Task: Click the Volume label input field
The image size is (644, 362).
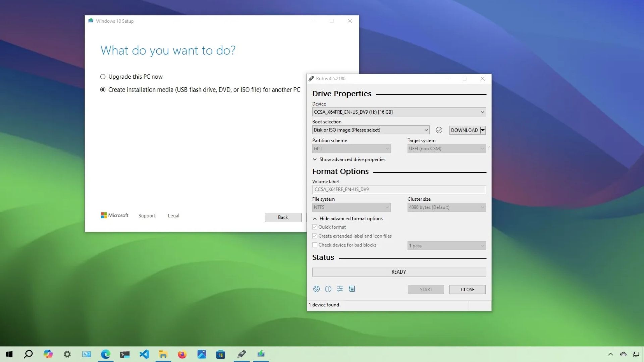Action: click(399, 189)
